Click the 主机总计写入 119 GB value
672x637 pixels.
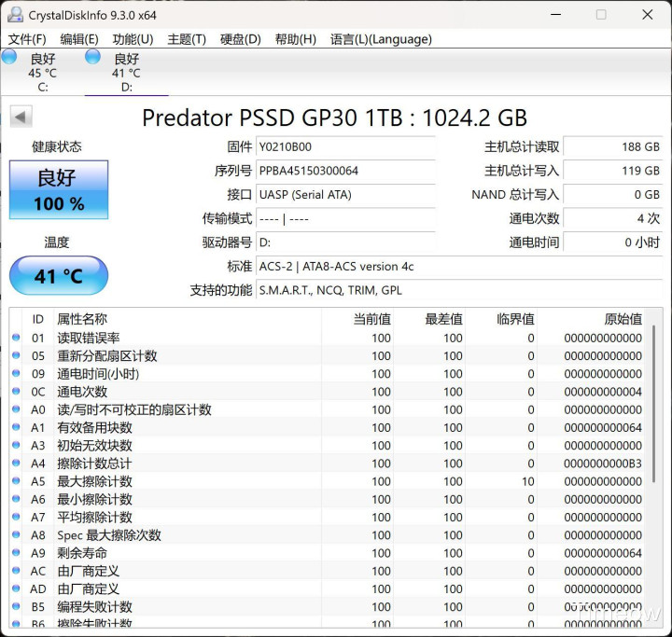[x=613, y=171]
